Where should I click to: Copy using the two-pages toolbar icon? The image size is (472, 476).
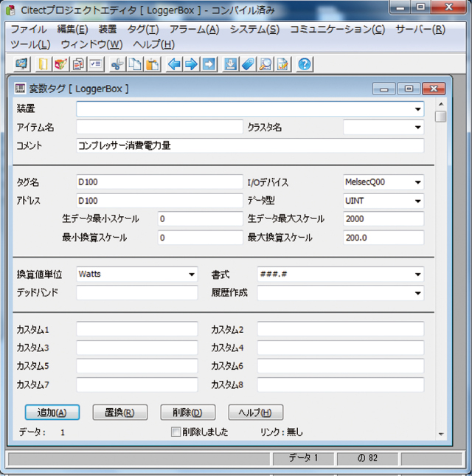point(135,64)
